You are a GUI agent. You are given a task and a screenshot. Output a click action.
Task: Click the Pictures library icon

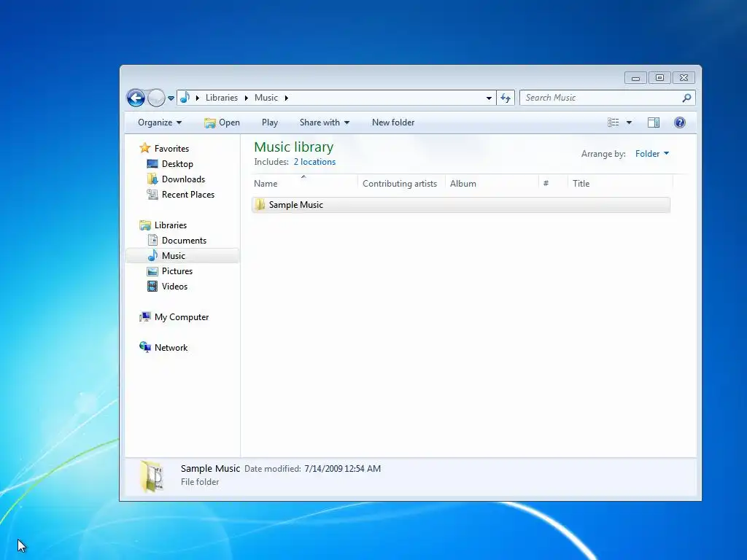pyautogui.click(x=152, y=271)
